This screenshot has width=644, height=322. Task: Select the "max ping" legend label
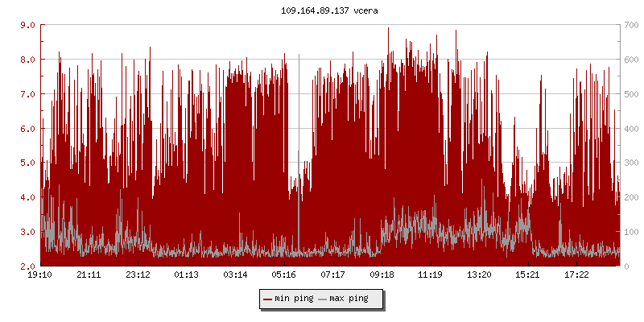(x=349, y=299)
